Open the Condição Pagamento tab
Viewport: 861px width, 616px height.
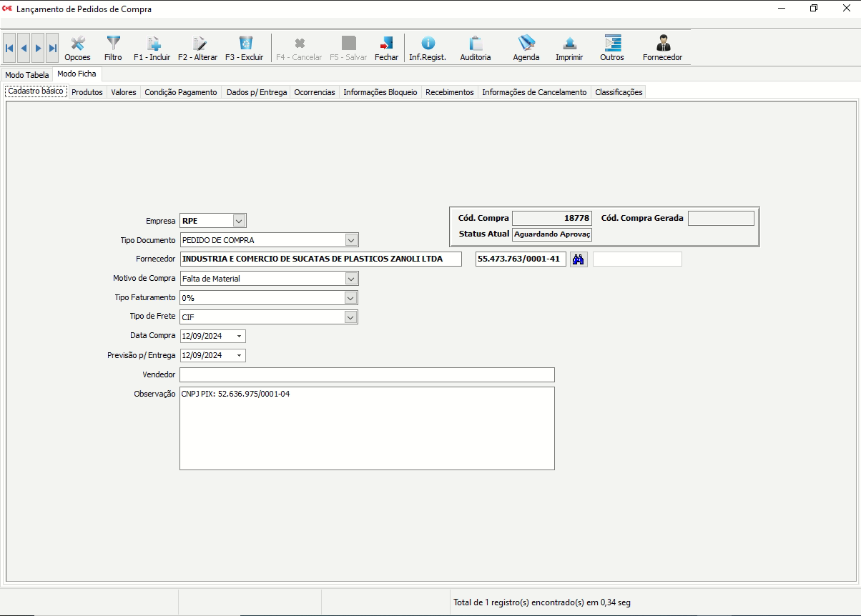point(181,92)
